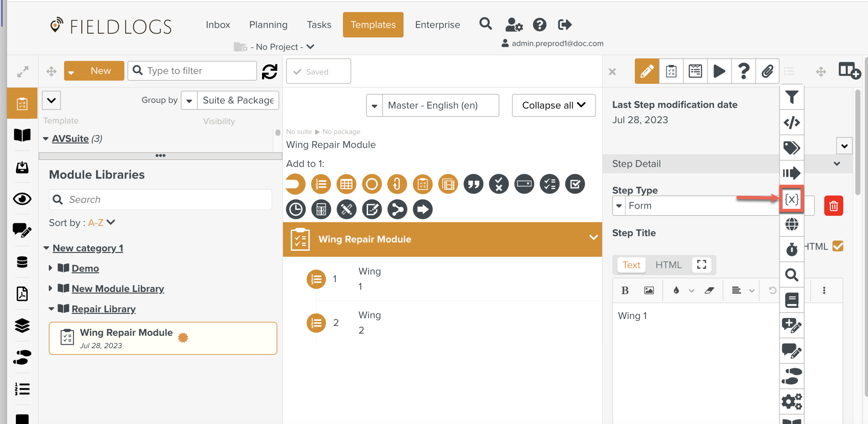Open the Collapse all dropdown

553,105
